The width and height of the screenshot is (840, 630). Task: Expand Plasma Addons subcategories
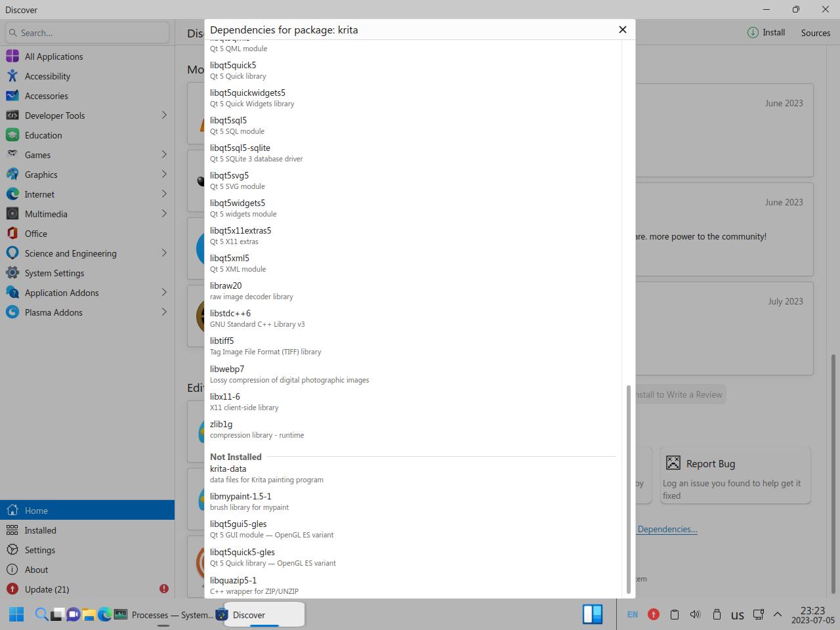point(164,312)
